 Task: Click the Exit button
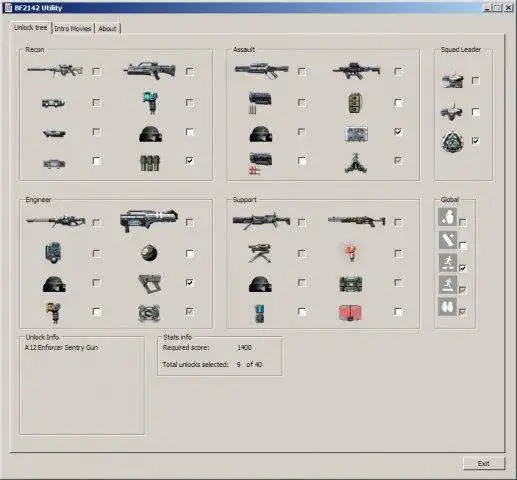coord(484,463)
